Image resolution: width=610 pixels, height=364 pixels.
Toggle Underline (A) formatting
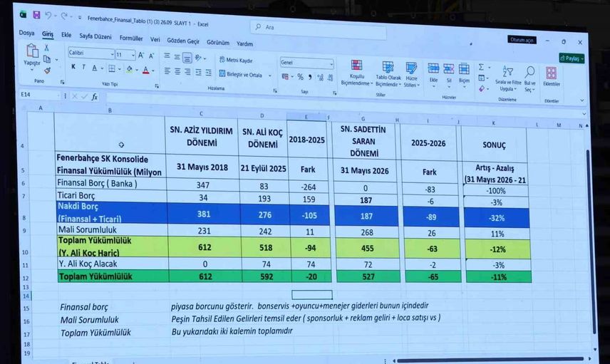coord(94,68)
